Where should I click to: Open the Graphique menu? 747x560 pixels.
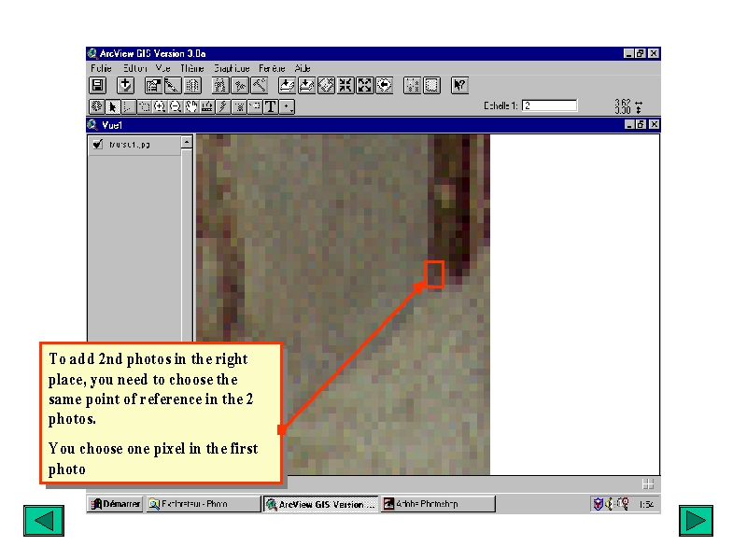pyautogui.click(x=232, y=68)
